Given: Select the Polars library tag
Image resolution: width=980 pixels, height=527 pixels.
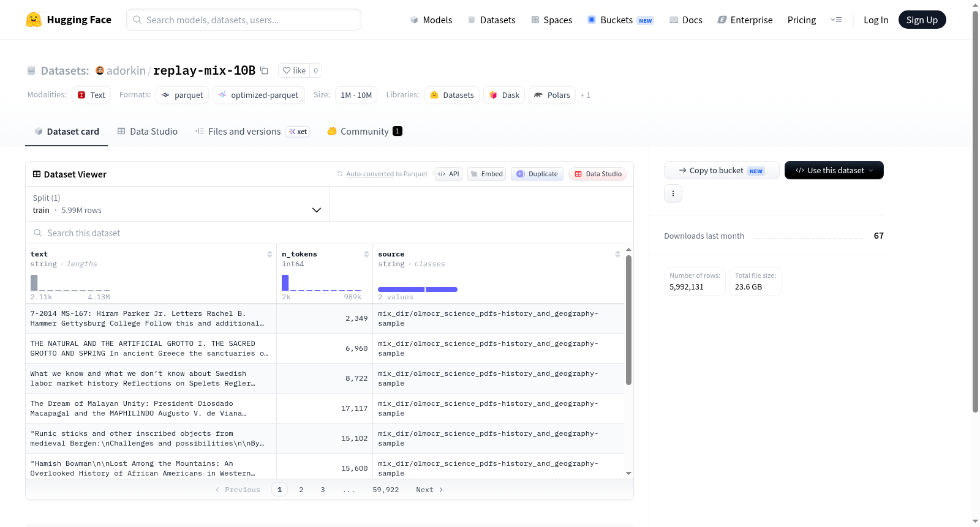Looking at the screenshot, I should (x=552, y=95).
